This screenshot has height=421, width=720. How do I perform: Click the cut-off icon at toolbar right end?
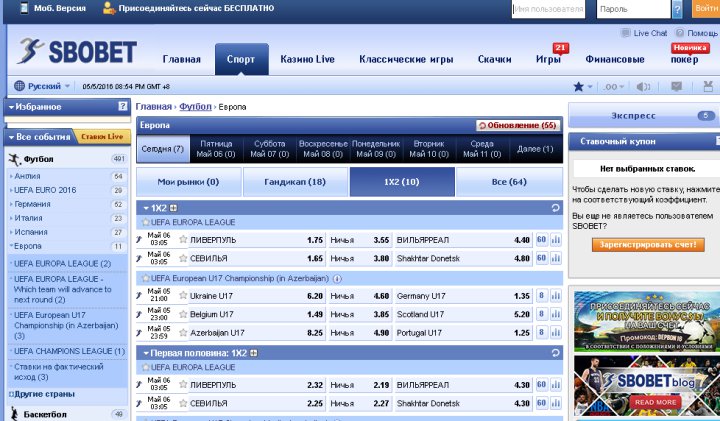tap(708, 86)
